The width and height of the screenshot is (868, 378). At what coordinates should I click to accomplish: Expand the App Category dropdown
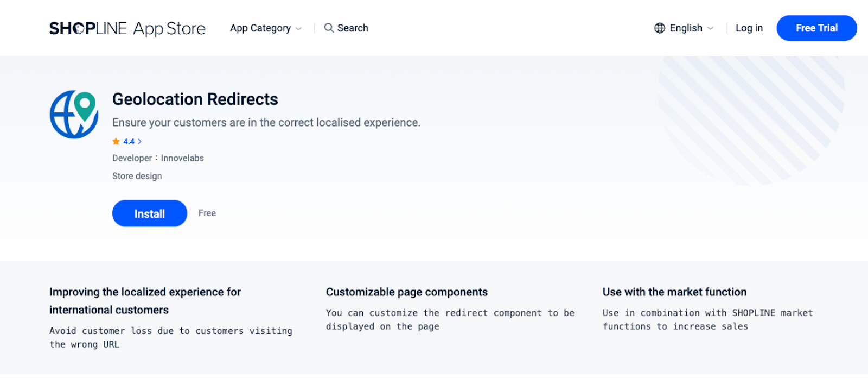click(265, 28)
